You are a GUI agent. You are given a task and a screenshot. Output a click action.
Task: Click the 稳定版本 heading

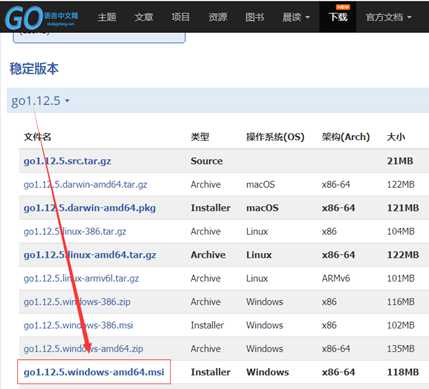(x=34, y=69)
